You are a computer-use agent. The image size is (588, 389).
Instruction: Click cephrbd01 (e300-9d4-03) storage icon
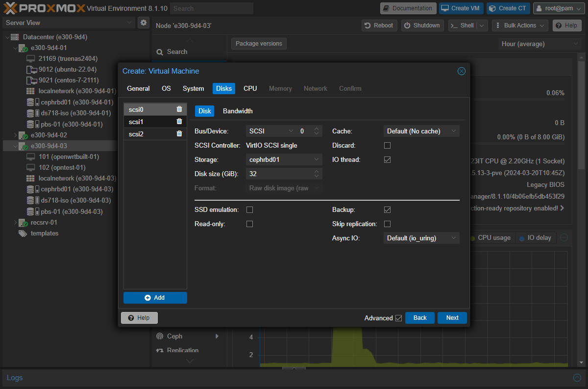[x=32, y=189]
